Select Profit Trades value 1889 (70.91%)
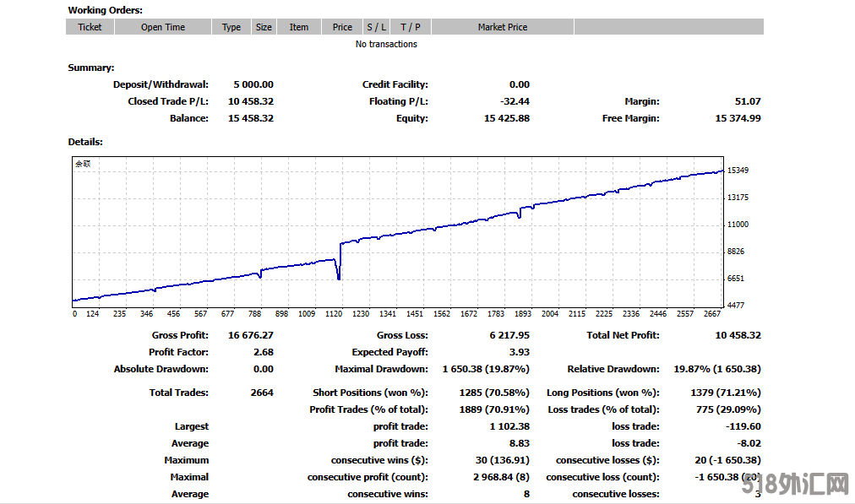This screenshot has height=504, width=855. point(494,409)
